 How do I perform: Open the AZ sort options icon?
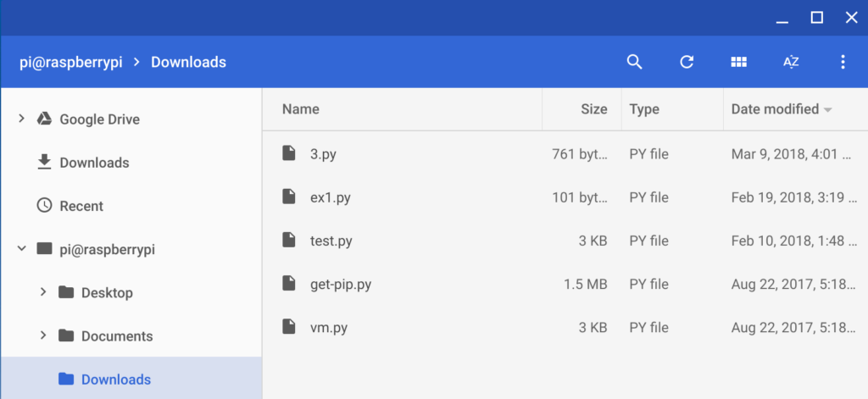791,62
